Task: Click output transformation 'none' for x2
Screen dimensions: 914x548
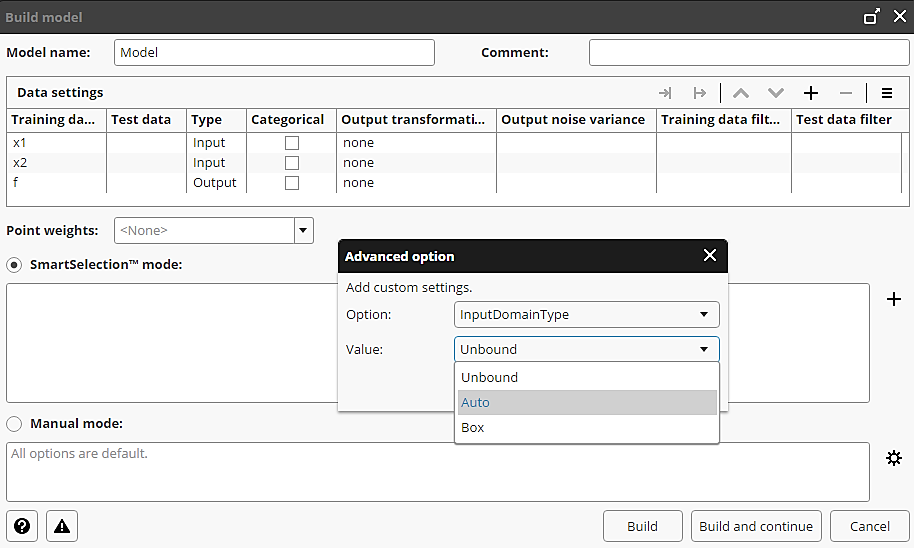Action: pyautogui.click(x=416, y=163)
